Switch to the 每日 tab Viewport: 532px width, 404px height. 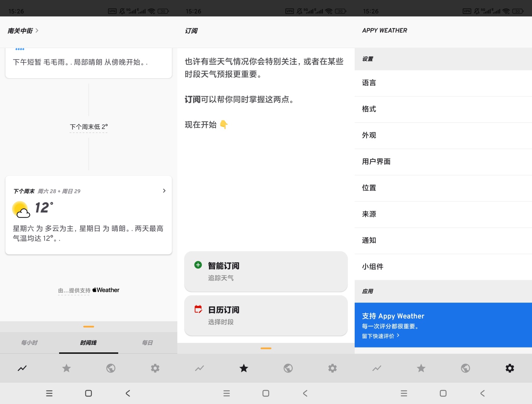pos(148,343)
